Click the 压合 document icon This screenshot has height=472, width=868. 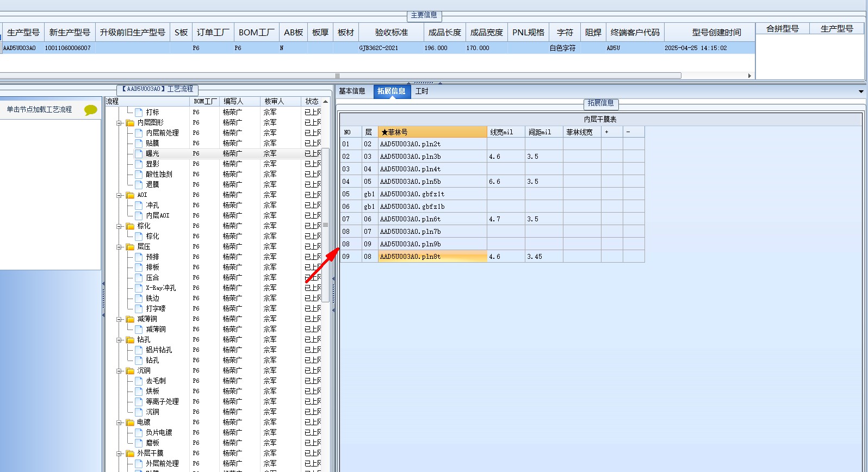(x=139, y=278)
